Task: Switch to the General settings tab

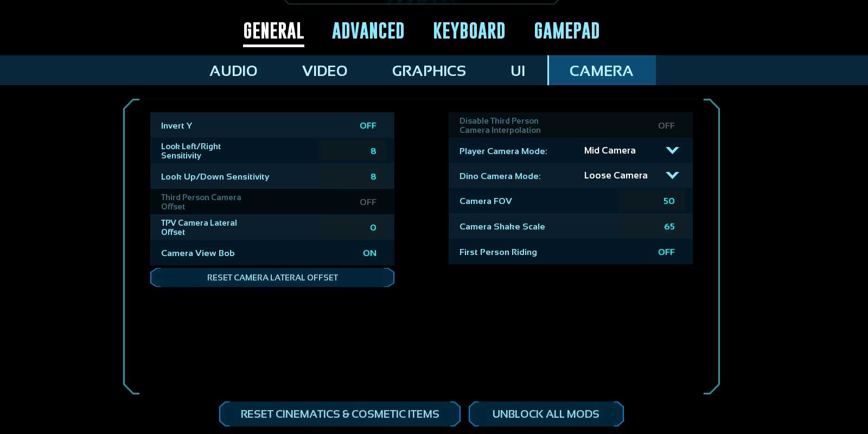Action: tap(273, 31)
